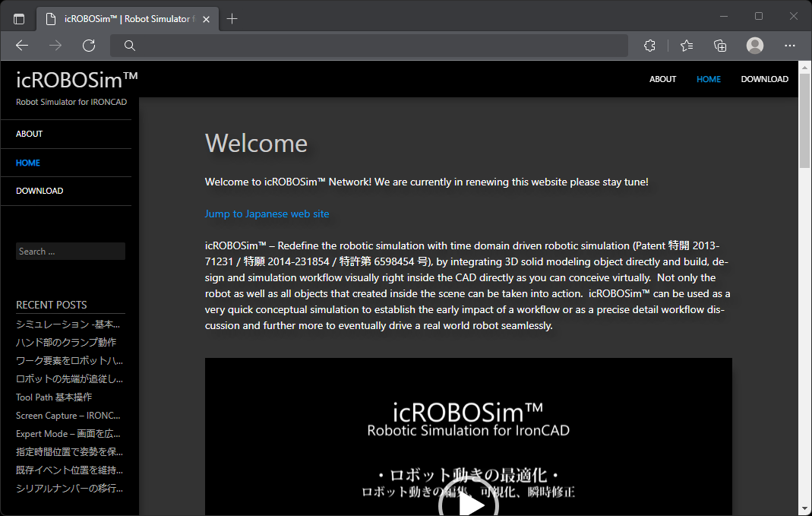Screen dimensions: 812x516
Task: Click the Jump to Japanese web site link
Action: (x=267, y=214)
